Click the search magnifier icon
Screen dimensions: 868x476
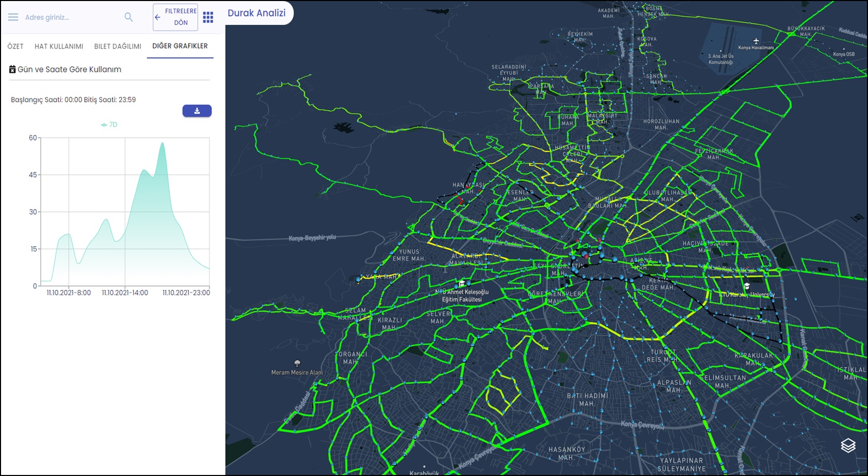128,17
